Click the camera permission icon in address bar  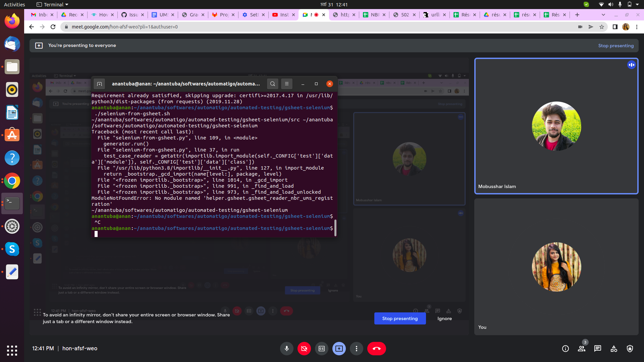580,27
